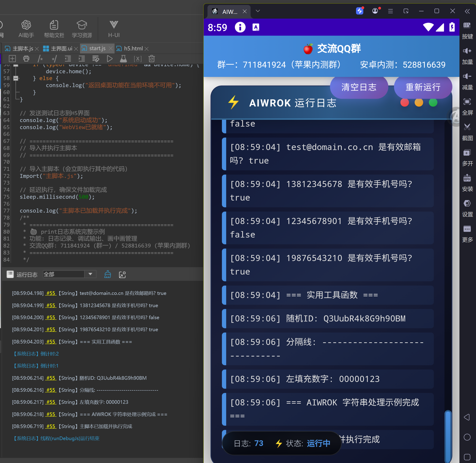
Task: Open 学习资源 learning resources
Action: [82, 29]
